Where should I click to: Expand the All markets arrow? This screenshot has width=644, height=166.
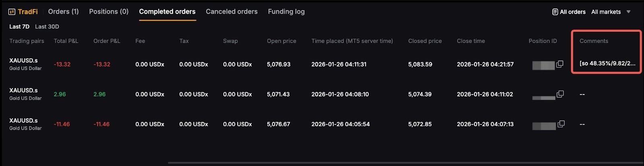(629, 12)
